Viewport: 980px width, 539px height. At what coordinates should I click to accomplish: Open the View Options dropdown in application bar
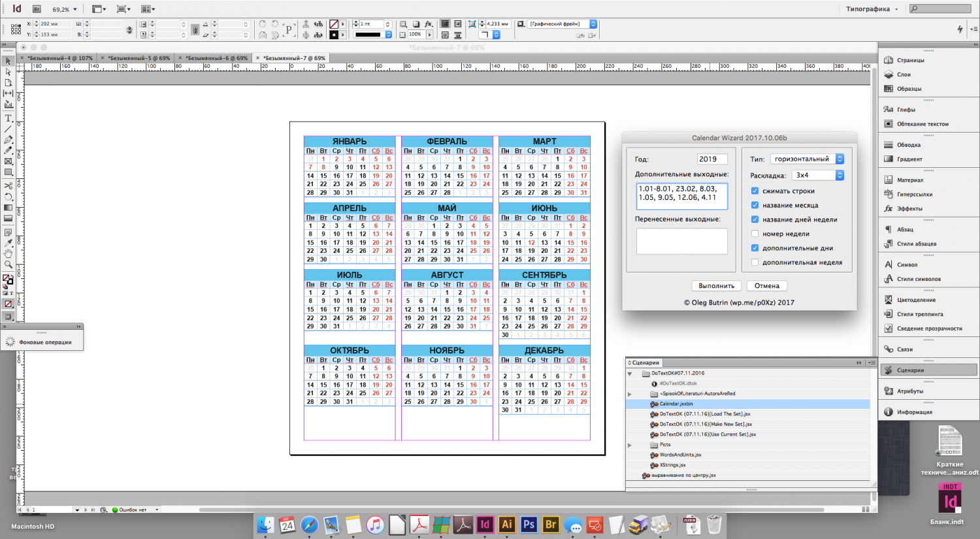98,9
